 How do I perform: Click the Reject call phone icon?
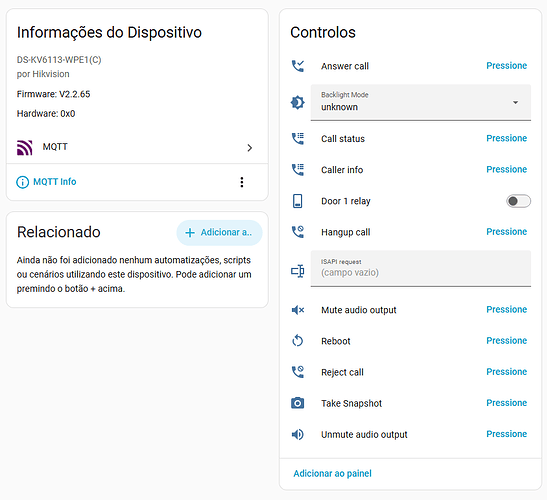(x=298, y=372)
